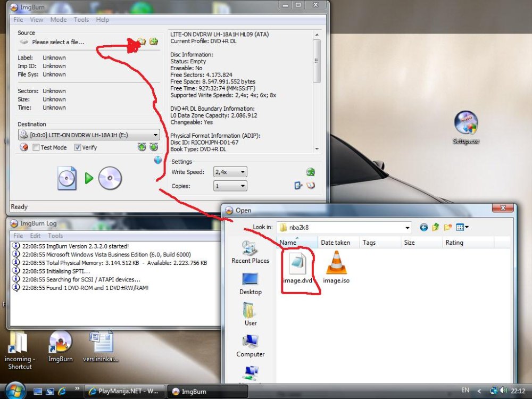Open the ImgBurn Mode menu
532x399 pixels.
pyautogui.click(x=59, y=20)
